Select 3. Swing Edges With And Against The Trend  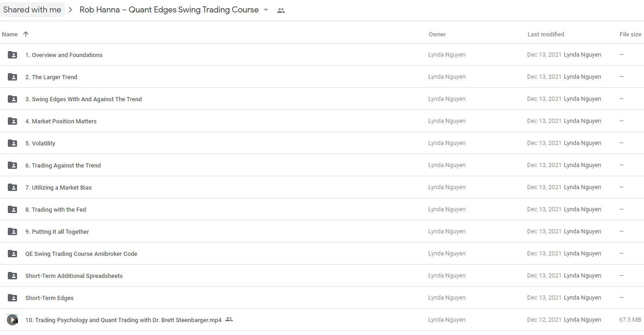coord(83,99)
